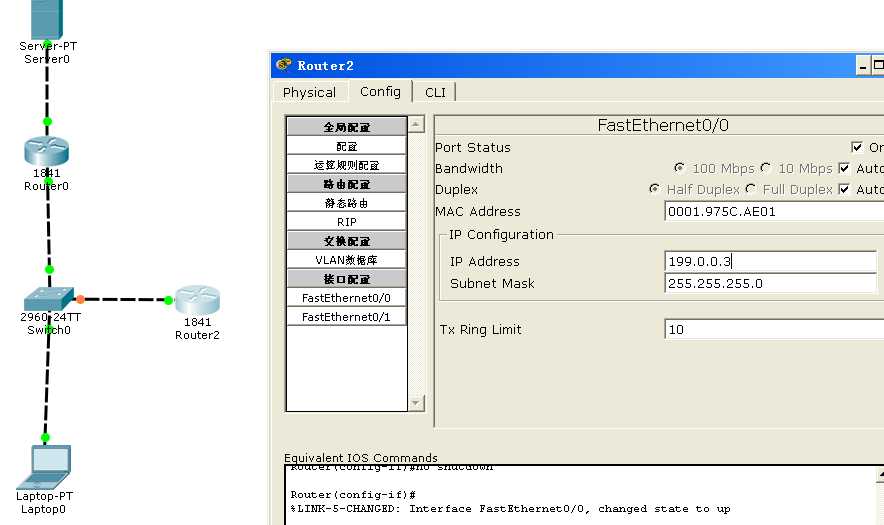The height and width of the screenshot is (525, 884).
Task: Click the IP Address input field
Action: (x=771, y=261)
